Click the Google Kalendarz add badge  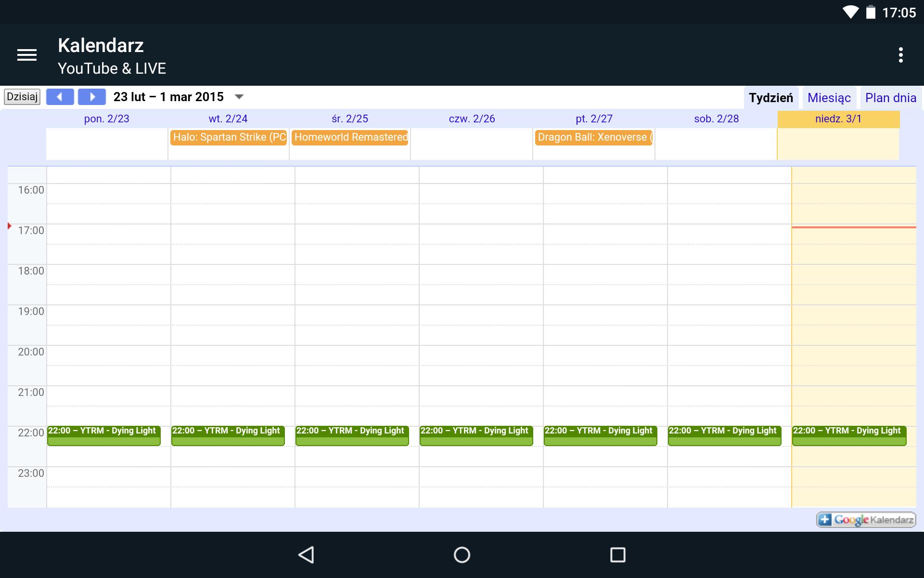[866, 520]
